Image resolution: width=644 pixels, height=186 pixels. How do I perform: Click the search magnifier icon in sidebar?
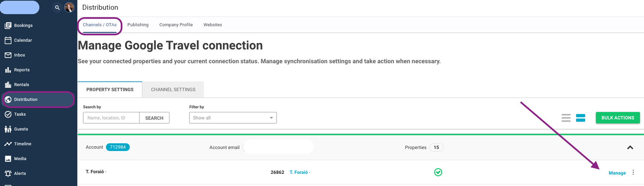[57, 7]
